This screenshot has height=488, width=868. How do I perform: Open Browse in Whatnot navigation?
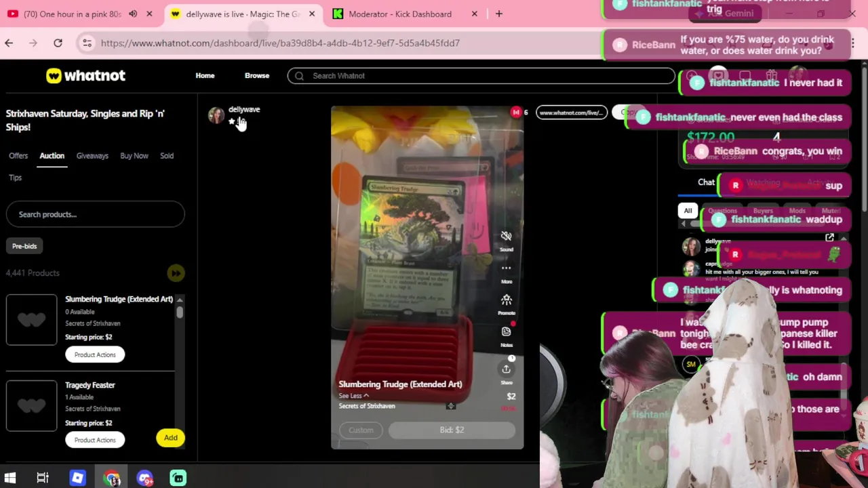click(x=257, y=76)
